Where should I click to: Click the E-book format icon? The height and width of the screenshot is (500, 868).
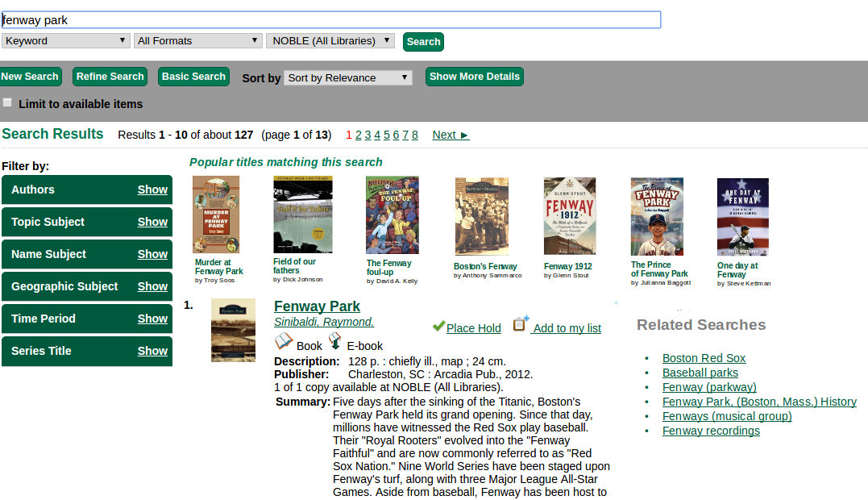click(335, 341)
